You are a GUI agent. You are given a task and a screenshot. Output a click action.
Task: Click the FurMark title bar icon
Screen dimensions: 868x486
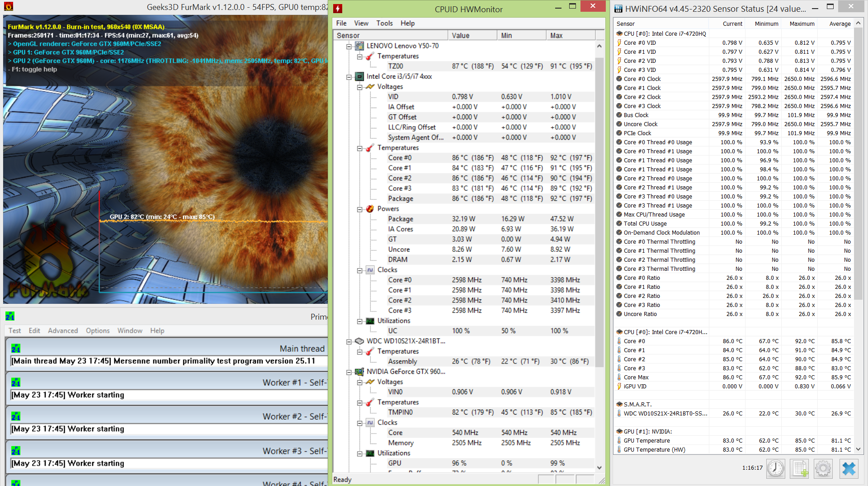tap(8, 6)
